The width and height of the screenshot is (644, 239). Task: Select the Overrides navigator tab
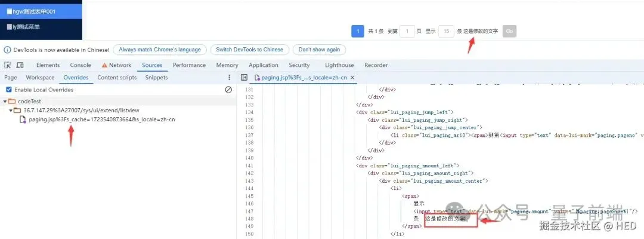(x=76, y=77)
